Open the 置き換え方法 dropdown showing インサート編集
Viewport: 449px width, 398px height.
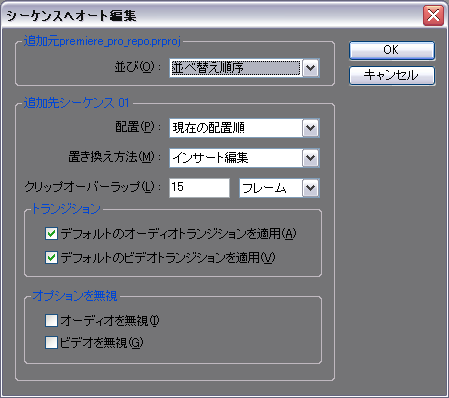244,158
